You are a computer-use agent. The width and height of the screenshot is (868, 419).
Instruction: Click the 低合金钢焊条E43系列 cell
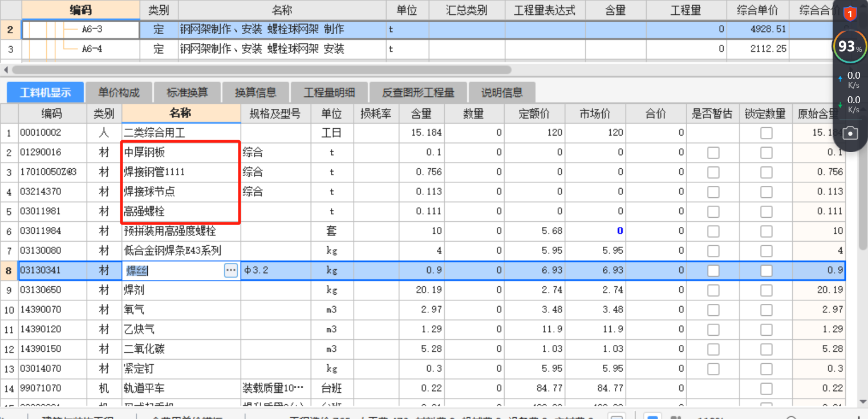point(181,251)
